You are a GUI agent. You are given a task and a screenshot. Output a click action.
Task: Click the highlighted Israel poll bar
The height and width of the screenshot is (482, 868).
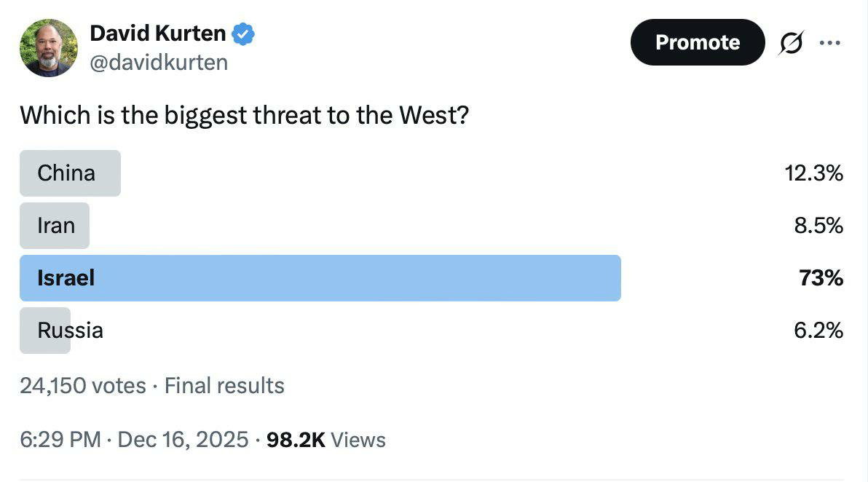(x=320, y=278)
